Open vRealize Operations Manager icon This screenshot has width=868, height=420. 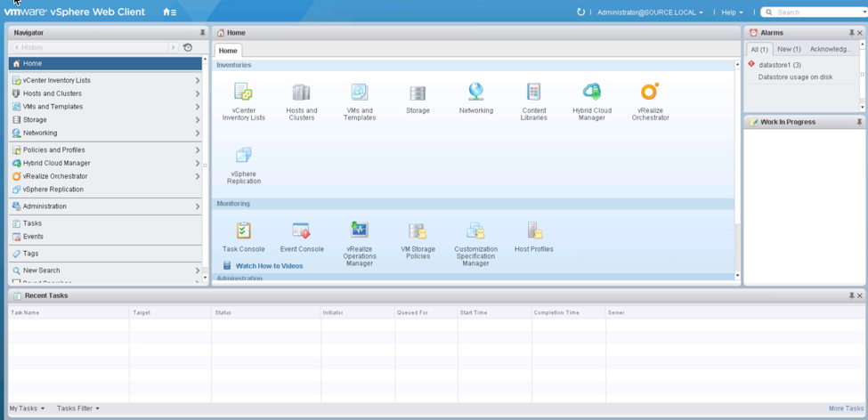pyautogui.click(x=360, y=230)
